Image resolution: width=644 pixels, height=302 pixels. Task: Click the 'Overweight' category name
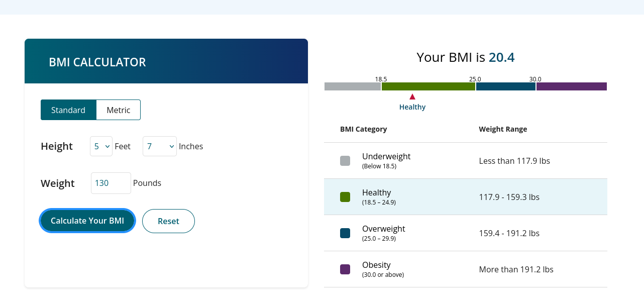(384, 229)
